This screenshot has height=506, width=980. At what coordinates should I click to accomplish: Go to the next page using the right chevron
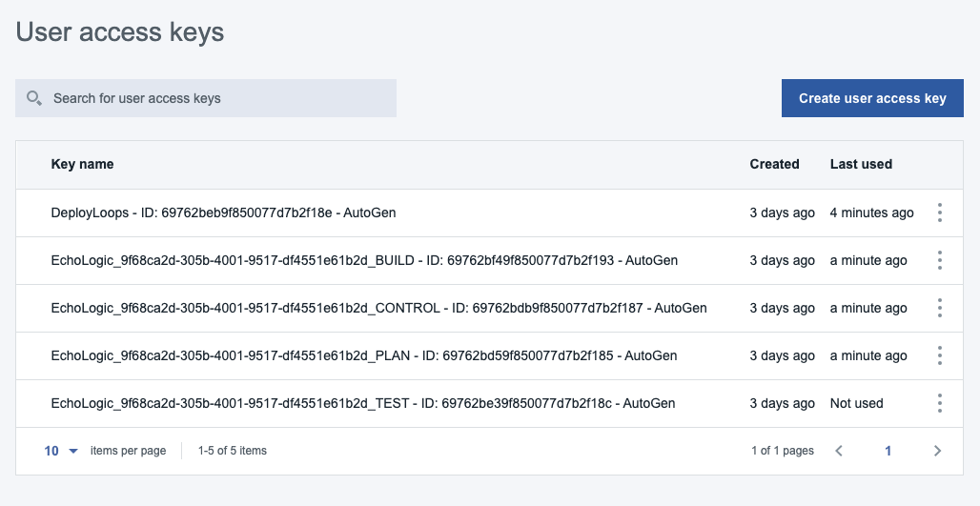click(937, 451)
